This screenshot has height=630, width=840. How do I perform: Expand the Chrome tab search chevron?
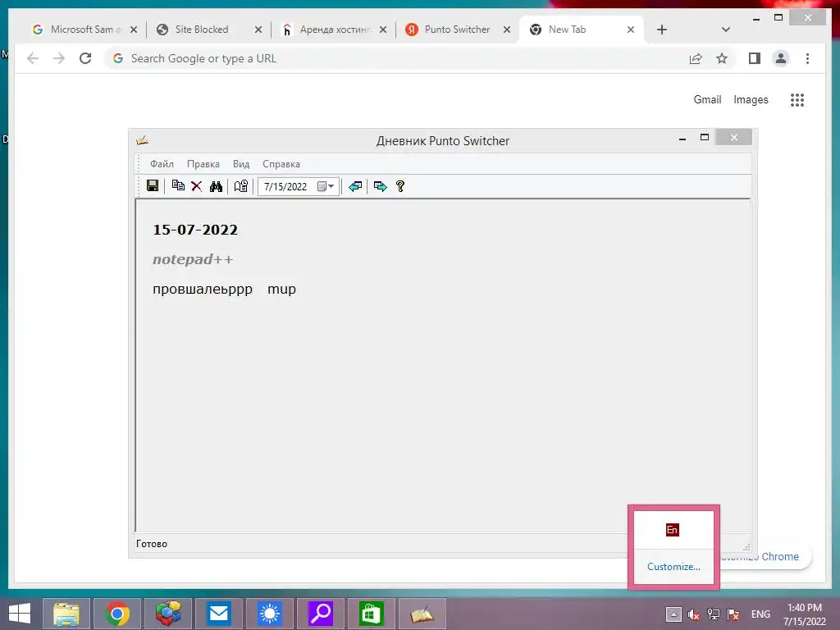click(726, 30)
